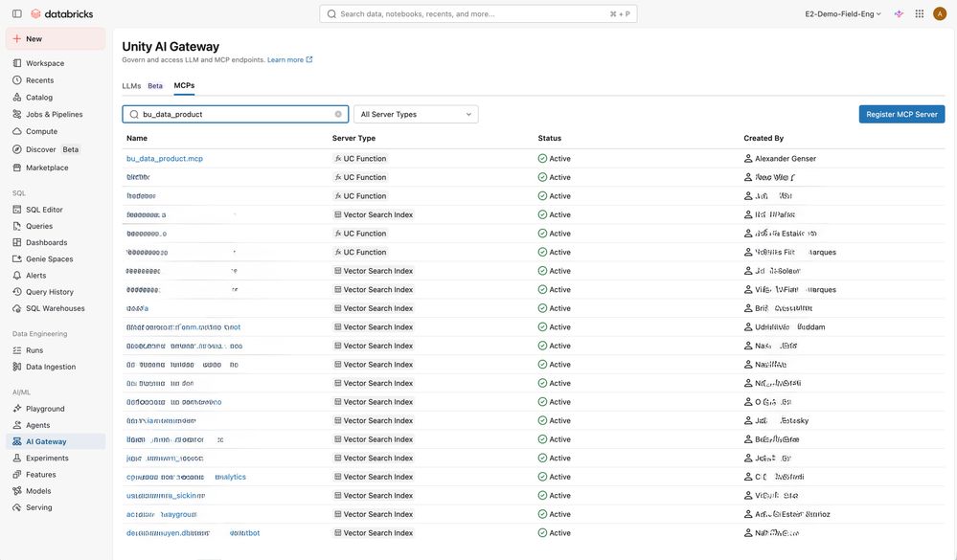Open the user avatar menu
957x560 pixels.
point(940,14)
